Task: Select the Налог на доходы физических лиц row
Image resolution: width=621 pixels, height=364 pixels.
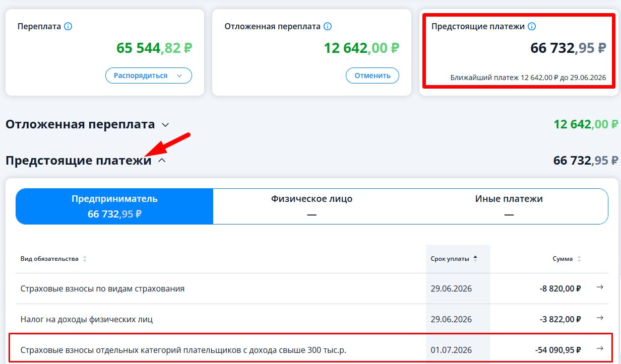Action: (312, 319)
